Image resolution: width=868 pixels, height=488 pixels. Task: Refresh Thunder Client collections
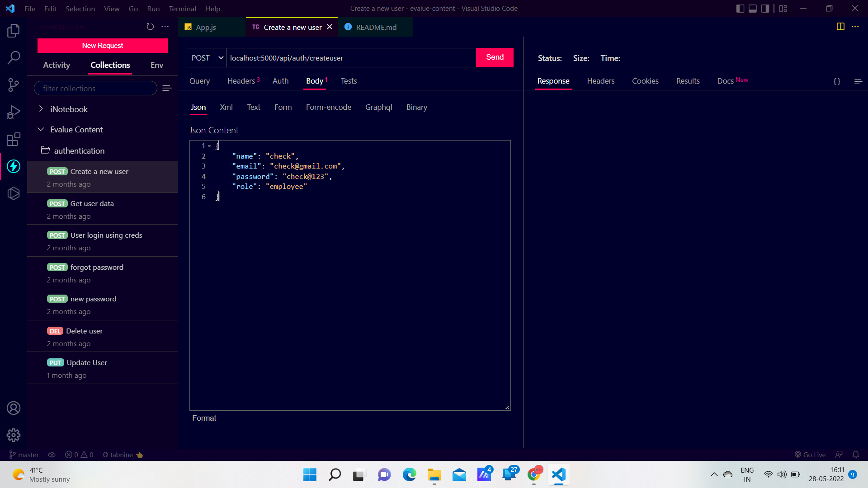tap(150, 27)
